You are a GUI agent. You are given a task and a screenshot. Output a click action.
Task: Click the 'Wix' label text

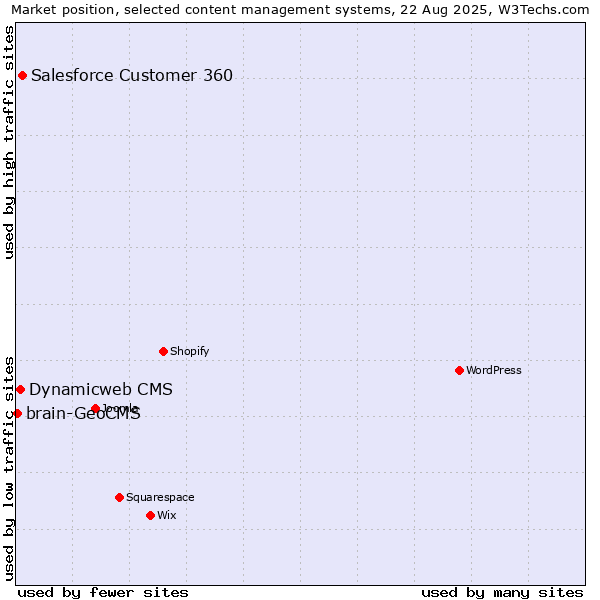166,515
